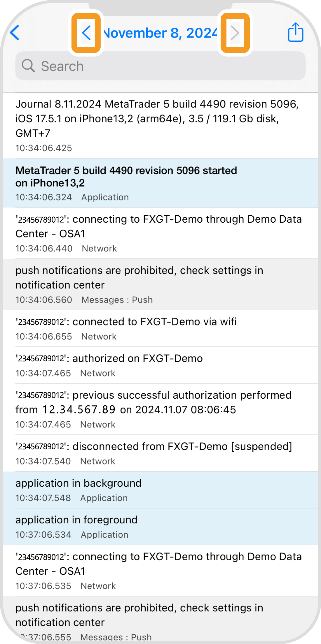This screenshot has width=321, height=644.
Task: Tap the magnifying glass in search bar
Action: click(28, 66)
